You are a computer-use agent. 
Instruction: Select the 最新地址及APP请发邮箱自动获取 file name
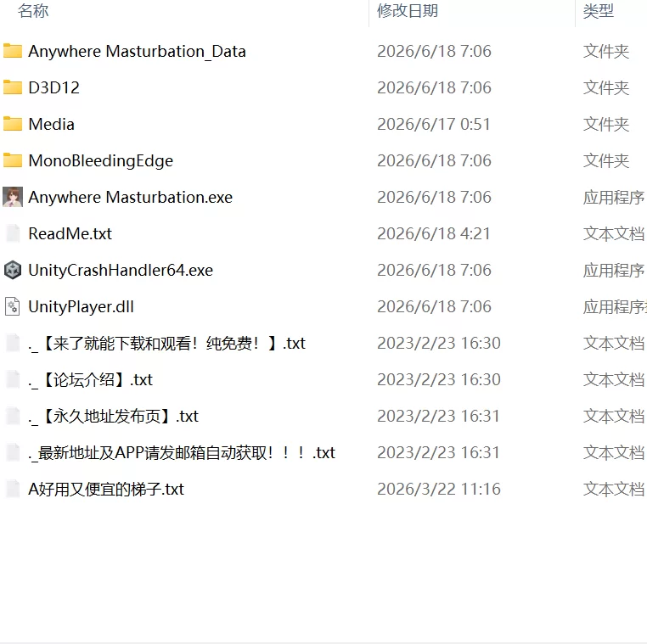pyautogui.click(x=182, y=453)
